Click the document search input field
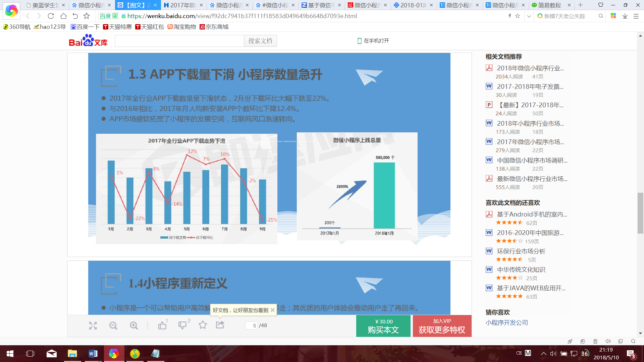The image size is (644, 362). point(179,41)
